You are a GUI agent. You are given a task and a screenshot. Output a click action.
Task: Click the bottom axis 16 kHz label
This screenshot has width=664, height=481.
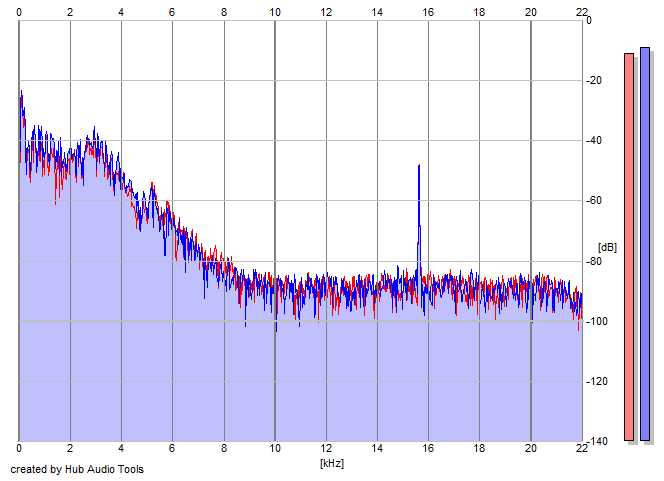(428, 448)
